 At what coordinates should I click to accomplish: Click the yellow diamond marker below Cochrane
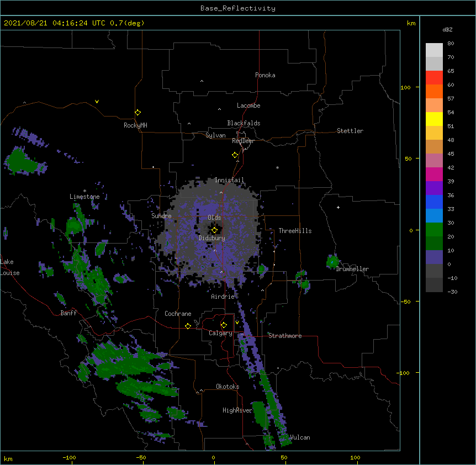coord(188,326)
